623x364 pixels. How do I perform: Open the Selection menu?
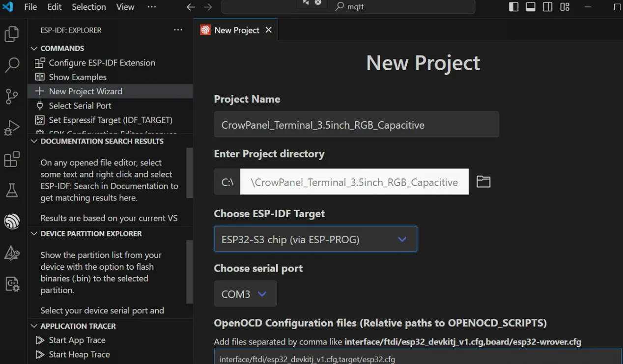point(89,7)
